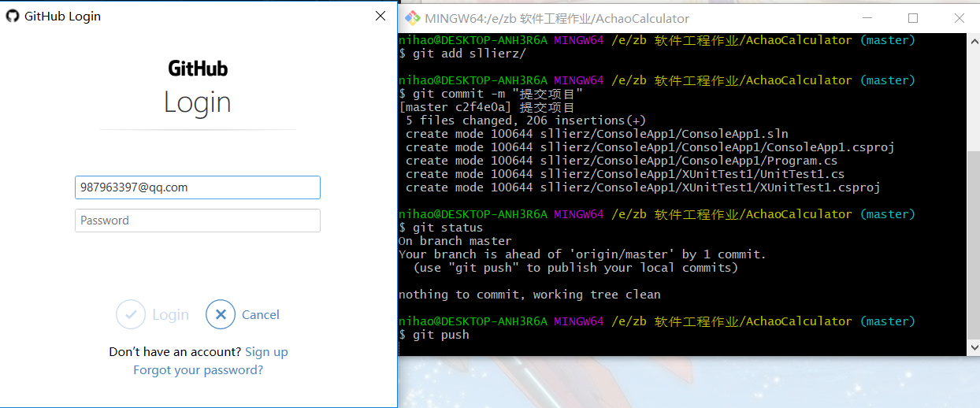Focus the Password input field
980x408 pixels.
point(198,221)
